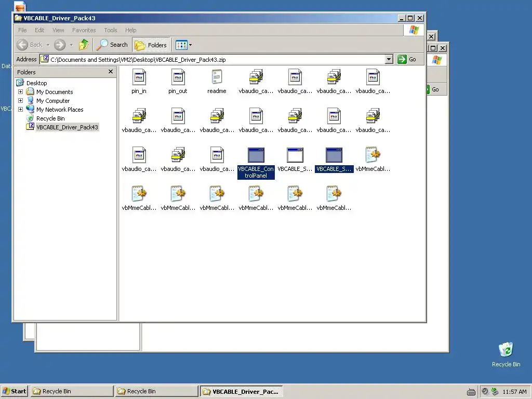Toggle the Folders pane button
This screenshot has height=399, width=532.
(x=151, y=45)
